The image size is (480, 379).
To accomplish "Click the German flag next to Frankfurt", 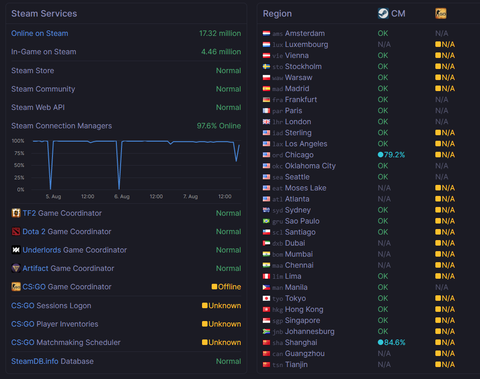I will 266,99.
